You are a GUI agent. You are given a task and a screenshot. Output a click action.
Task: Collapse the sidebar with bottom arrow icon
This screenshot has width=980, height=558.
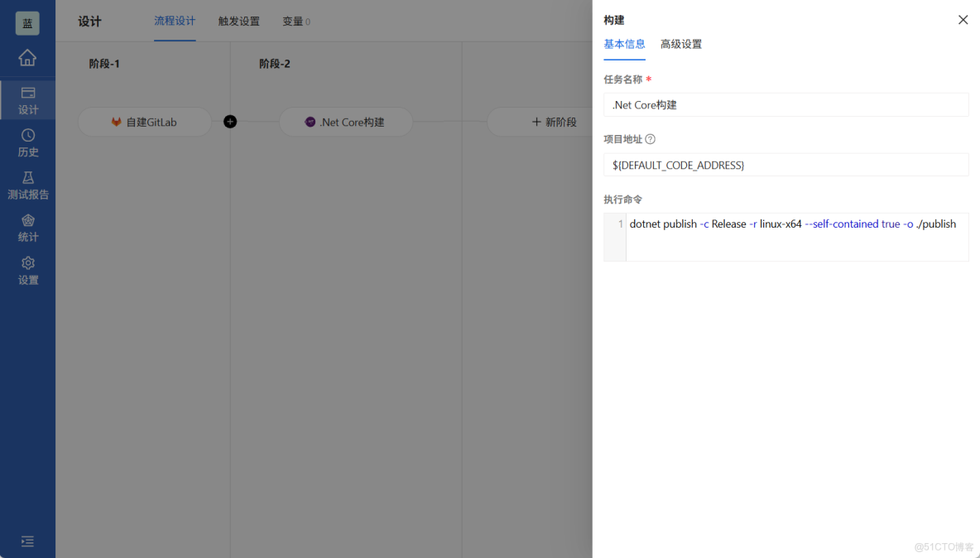point(27,541)
